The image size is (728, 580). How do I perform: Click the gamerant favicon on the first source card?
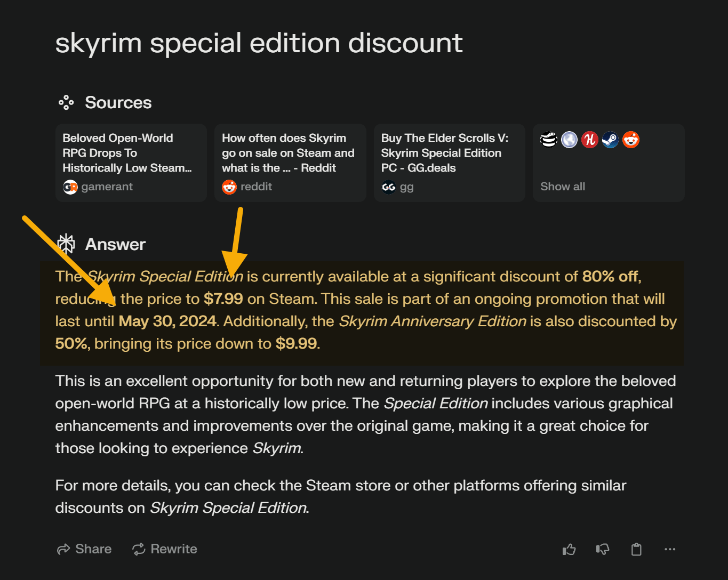point(70,187)
